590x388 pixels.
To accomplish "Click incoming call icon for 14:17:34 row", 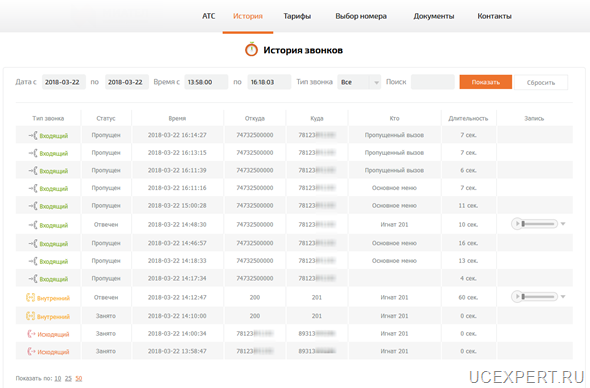I will pos(33,278).
